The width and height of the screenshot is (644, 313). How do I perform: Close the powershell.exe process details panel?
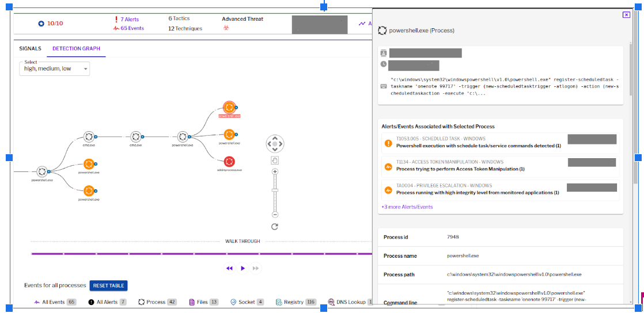pos(626,15)
